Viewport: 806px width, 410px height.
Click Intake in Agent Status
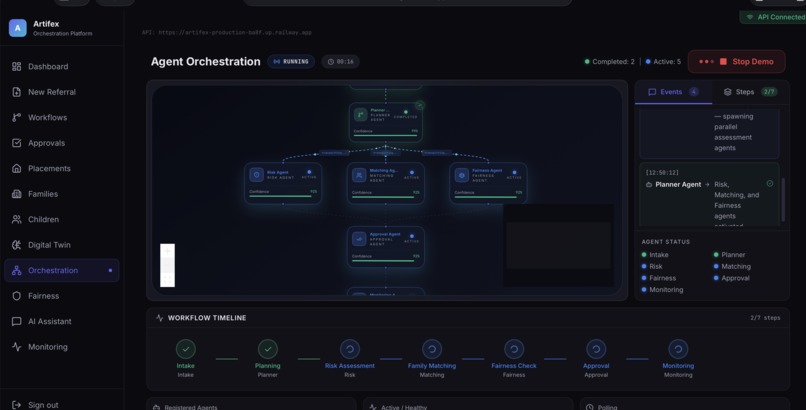655,255
